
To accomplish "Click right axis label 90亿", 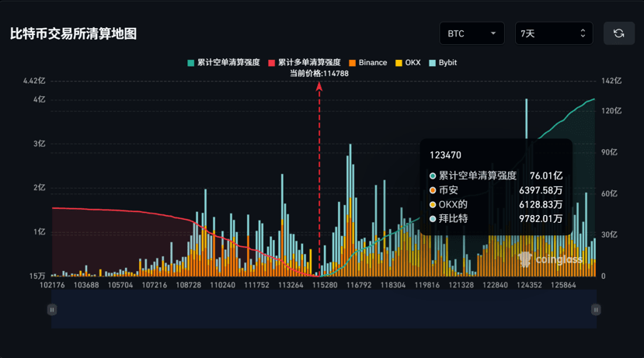I will coord(609,152).
